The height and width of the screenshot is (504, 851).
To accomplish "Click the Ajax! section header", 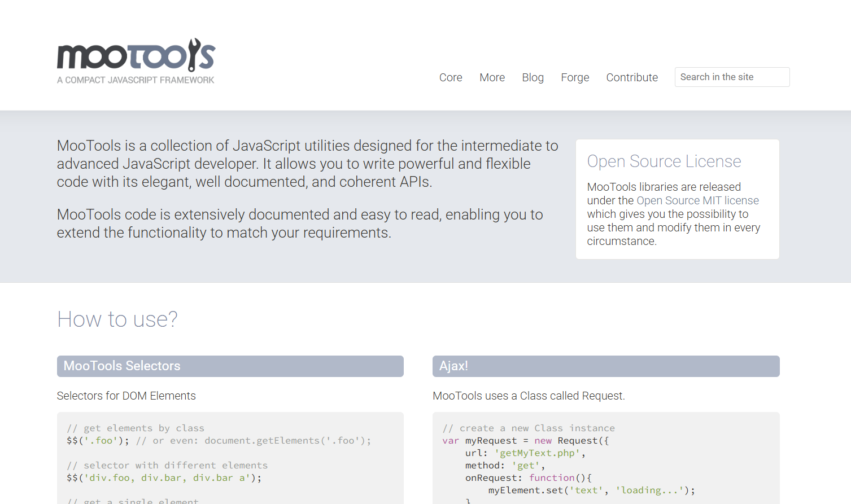I will click(x=453, y=366).
